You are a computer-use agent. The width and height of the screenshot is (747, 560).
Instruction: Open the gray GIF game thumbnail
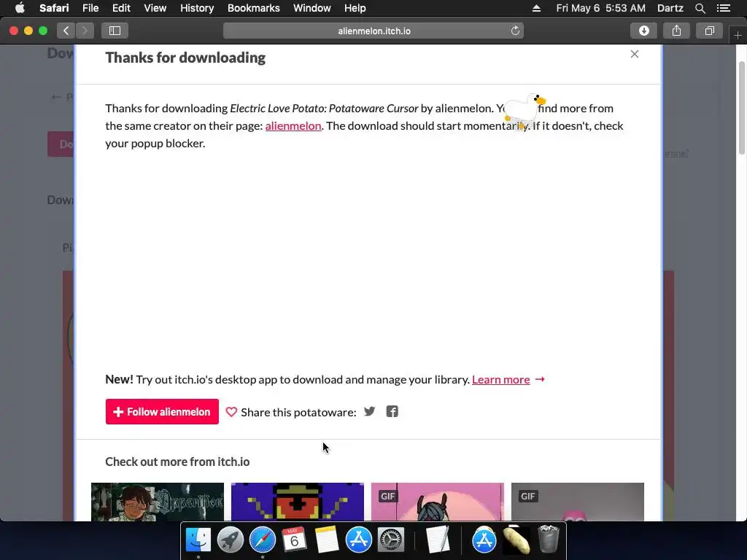pos(578,502)
